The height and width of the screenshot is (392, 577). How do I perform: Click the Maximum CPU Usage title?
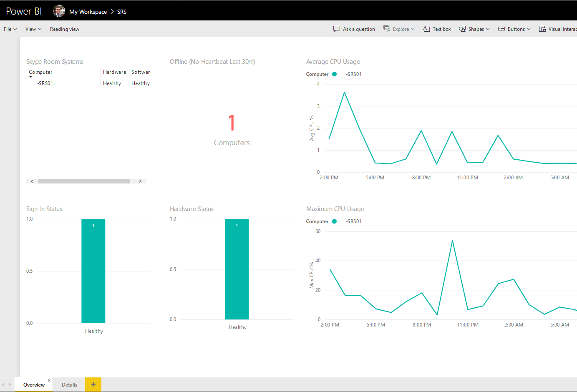(335, 209)
